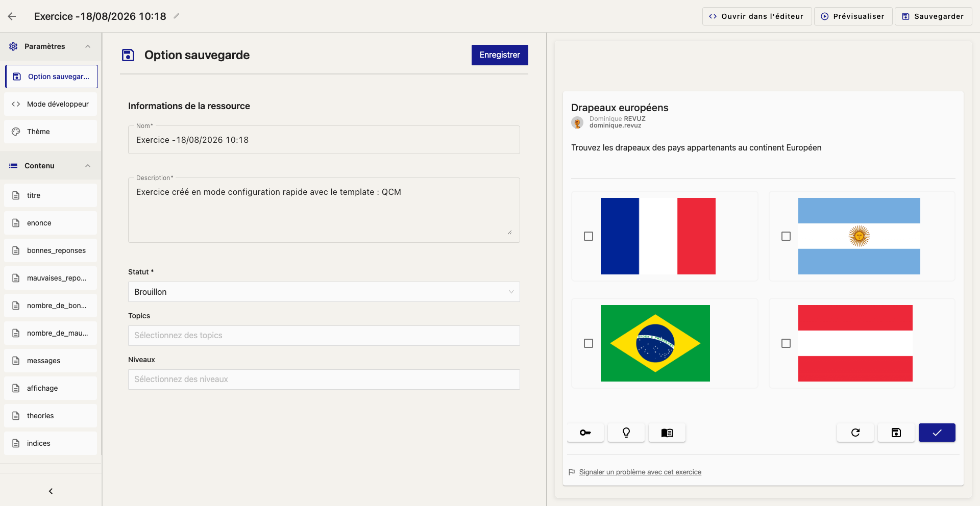Click the Description resize handle
Image resolution: width=980 pixels, height=506 pixels.
coord(509,232)
